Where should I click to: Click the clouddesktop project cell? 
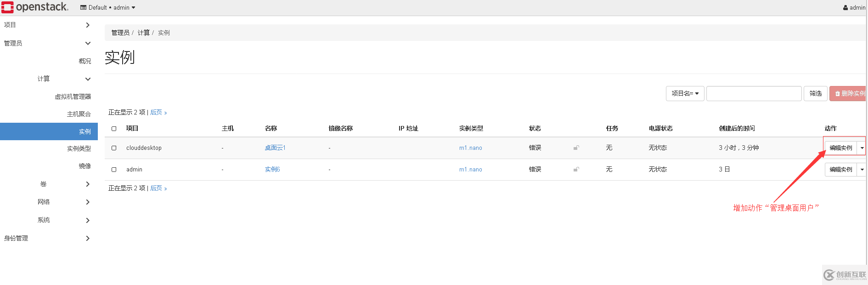click(144, 148)
